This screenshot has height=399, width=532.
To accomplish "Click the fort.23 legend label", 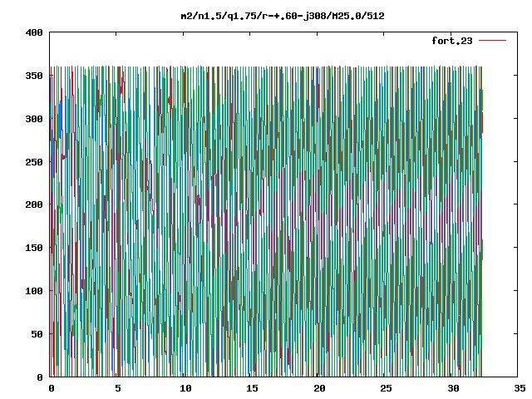I will point(451,41).
